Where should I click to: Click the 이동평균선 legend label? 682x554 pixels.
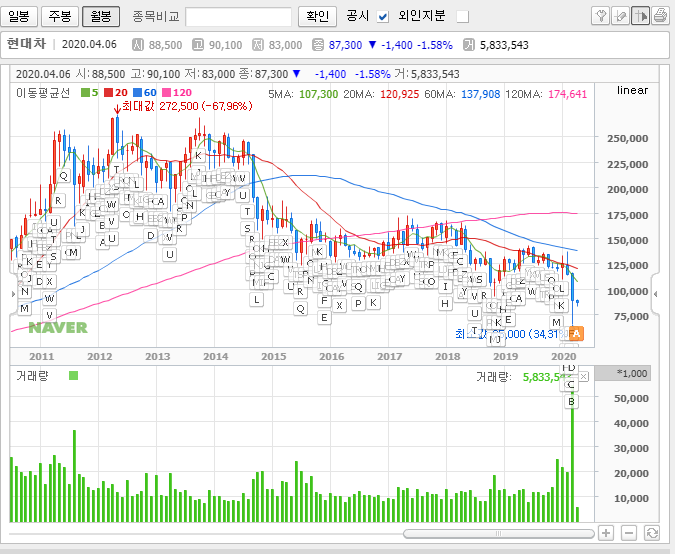point(43,93)
